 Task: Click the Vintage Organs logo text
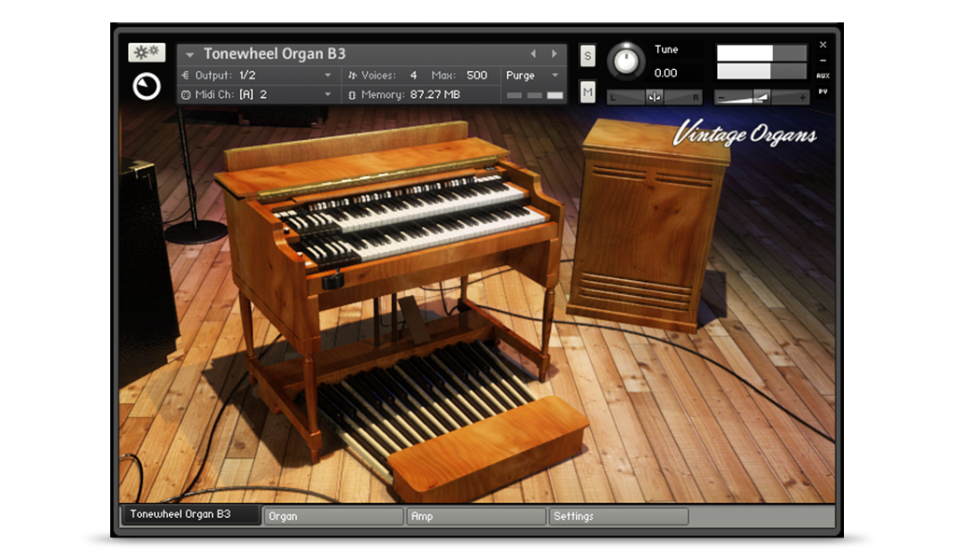point(745,133)
